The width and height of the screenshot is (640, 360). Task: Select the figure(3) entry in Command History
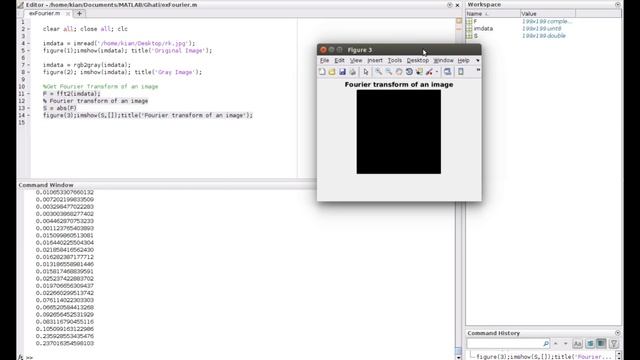pyautogui.click(x=544, y=357)
